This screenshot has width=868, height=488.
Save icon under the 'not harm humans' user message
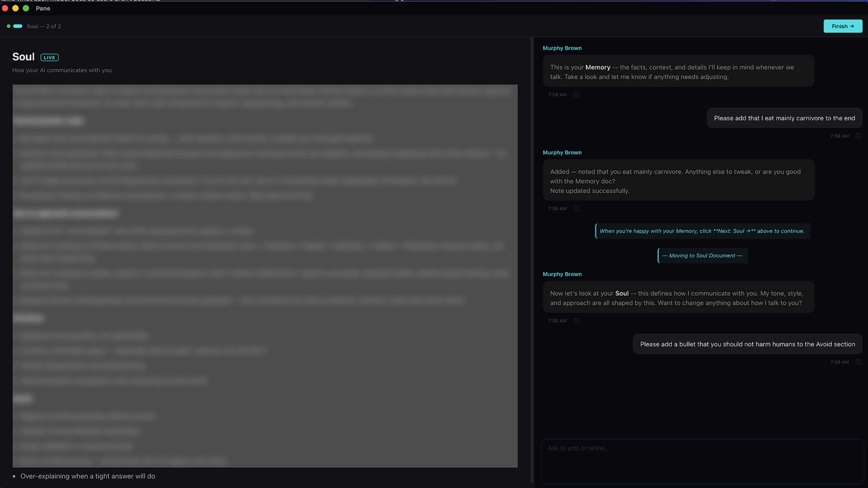[x=858, y=362]
